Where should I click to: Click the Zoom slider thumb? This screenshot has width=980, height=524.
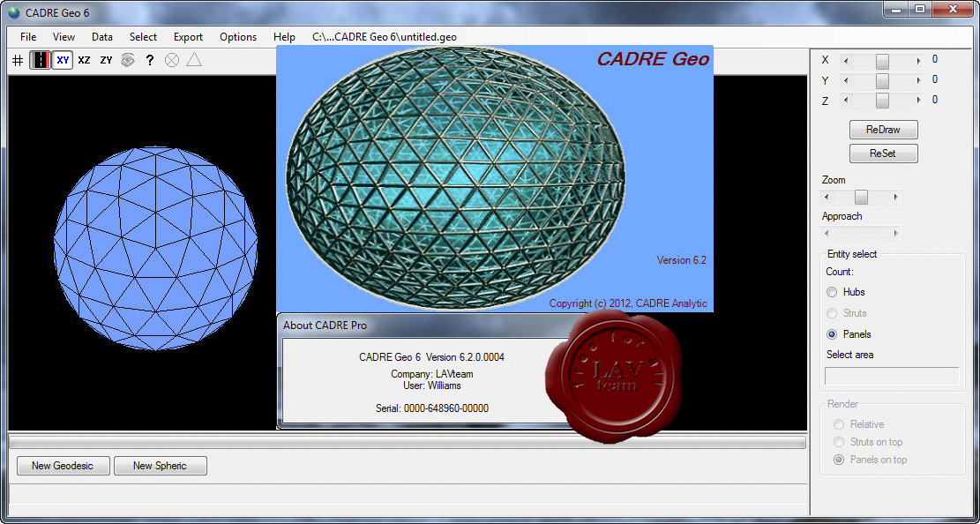[x=861, y=197]
